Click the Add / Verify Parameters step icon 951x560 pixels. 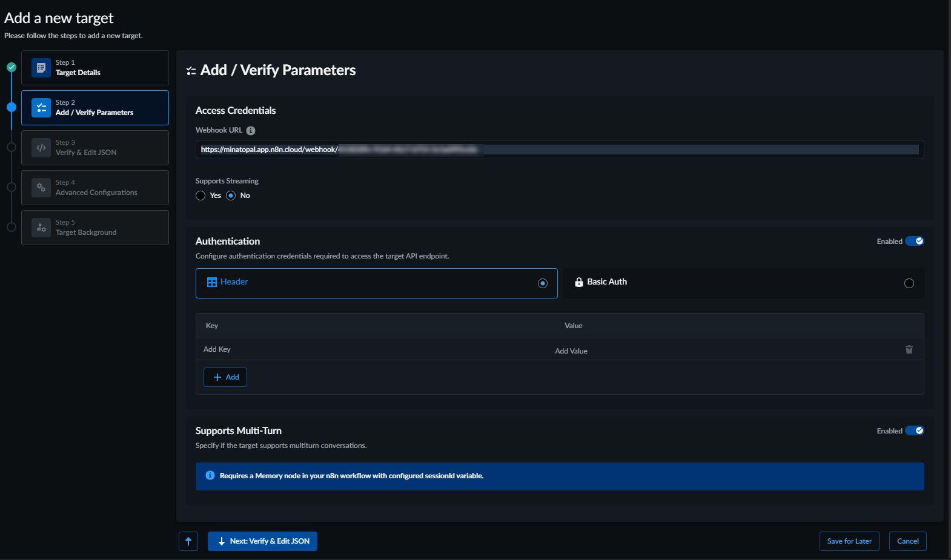point(41,108)
